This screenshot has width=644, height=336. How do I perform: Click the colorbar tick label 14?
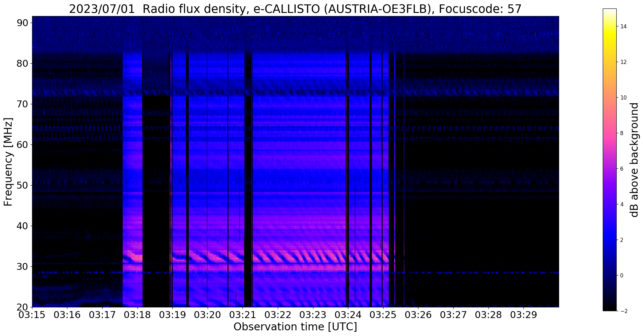pyautogui.click(x=623, y=26)
